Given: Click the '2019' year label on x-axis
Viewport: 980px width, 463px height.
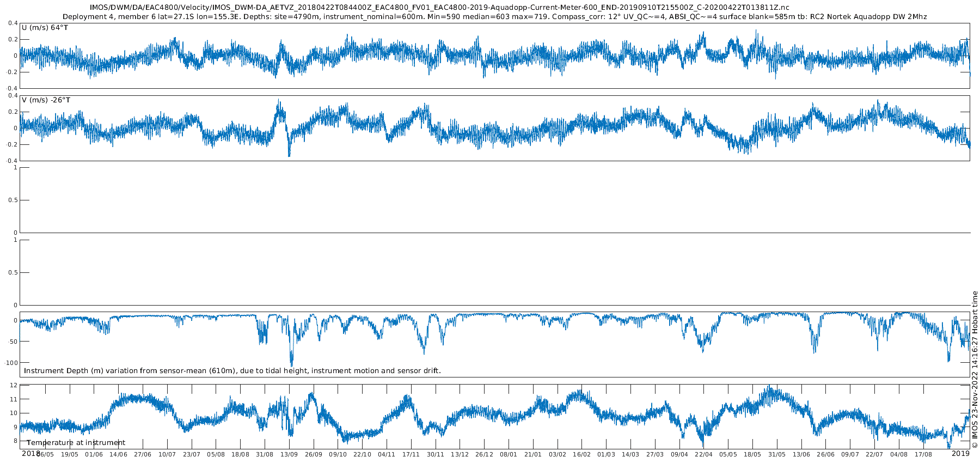Looking at the screenshot, I should tap(960, 453).
